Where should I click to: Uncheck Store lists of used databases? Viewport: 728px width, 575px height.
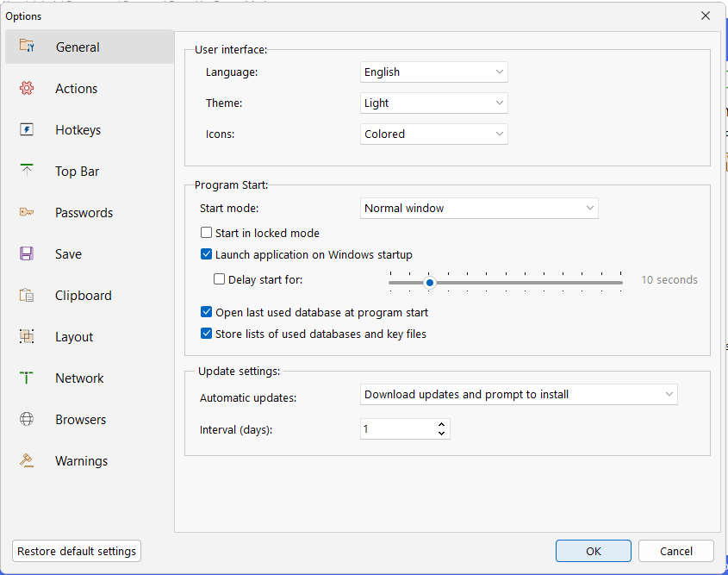[x=206, y=333]
